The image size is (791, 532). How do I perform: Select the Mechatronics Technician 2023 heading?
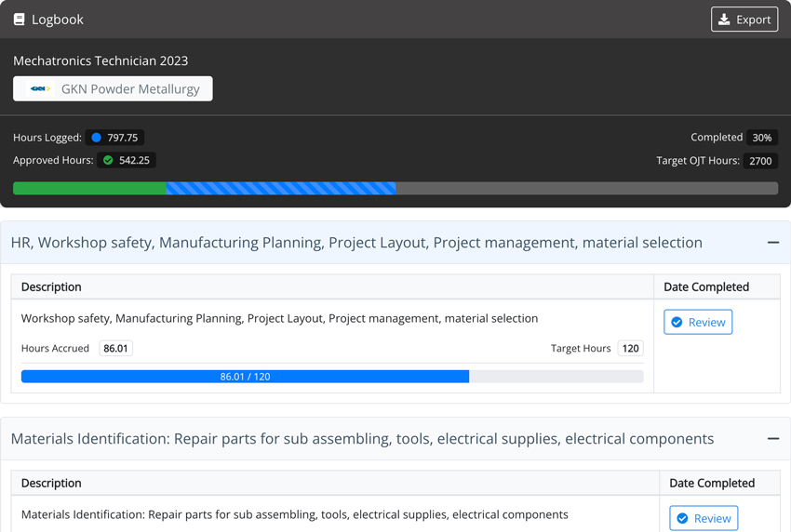101,60
